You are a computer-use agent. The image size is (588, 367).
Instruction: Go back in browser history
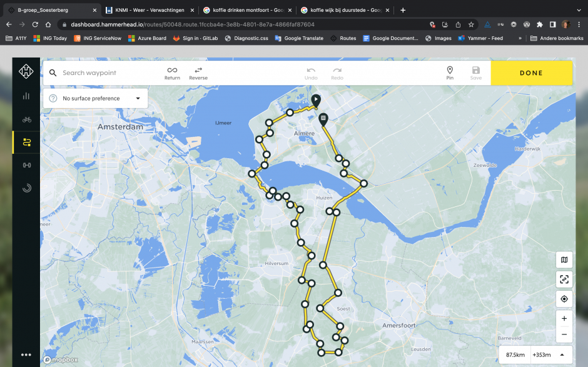(9, 24)
